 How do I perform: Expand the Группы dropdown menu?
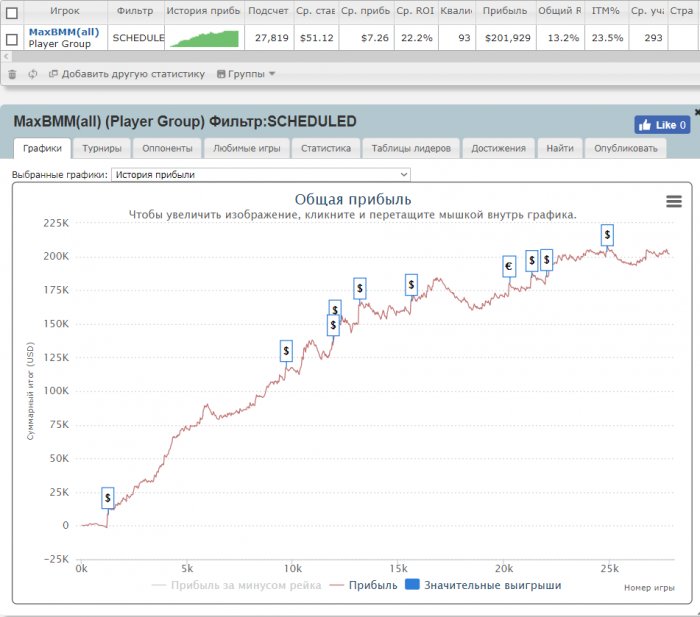coord(246,74)
